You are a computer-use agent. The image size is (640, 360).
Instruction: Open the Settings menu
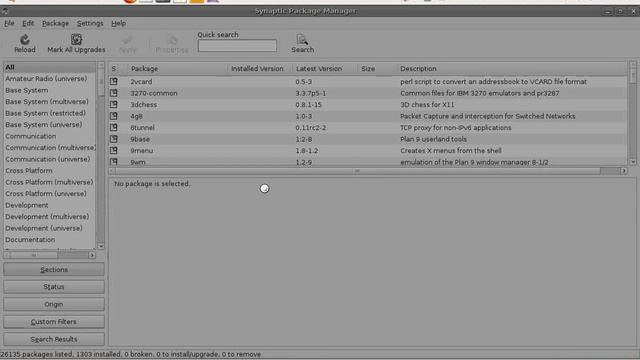90,23
